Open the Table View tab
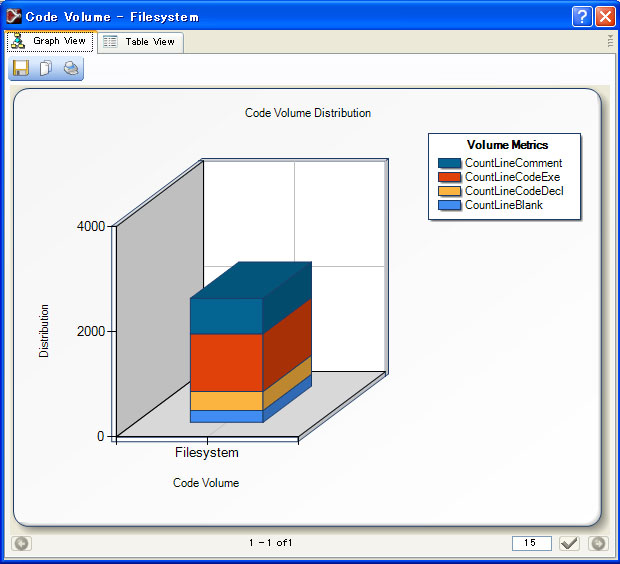This screenshot has width=620, height=564. (140, 42)
